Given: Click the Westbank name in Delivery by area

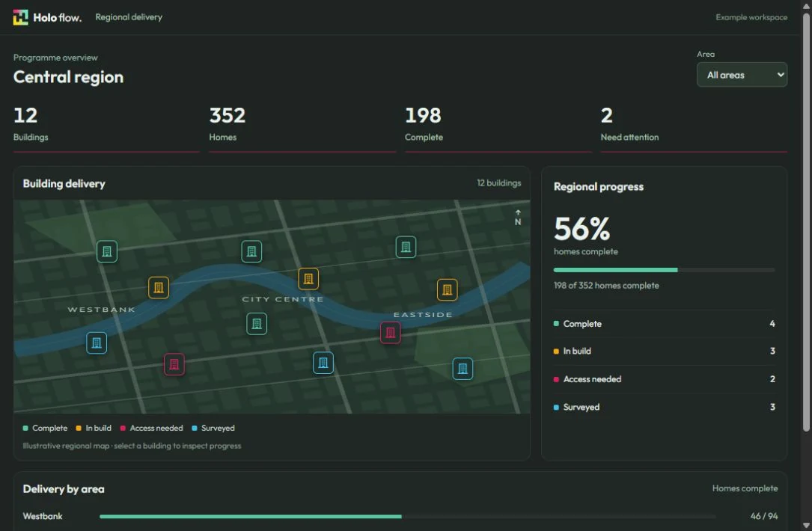Looking at the screenshot, I should (43, 516).
